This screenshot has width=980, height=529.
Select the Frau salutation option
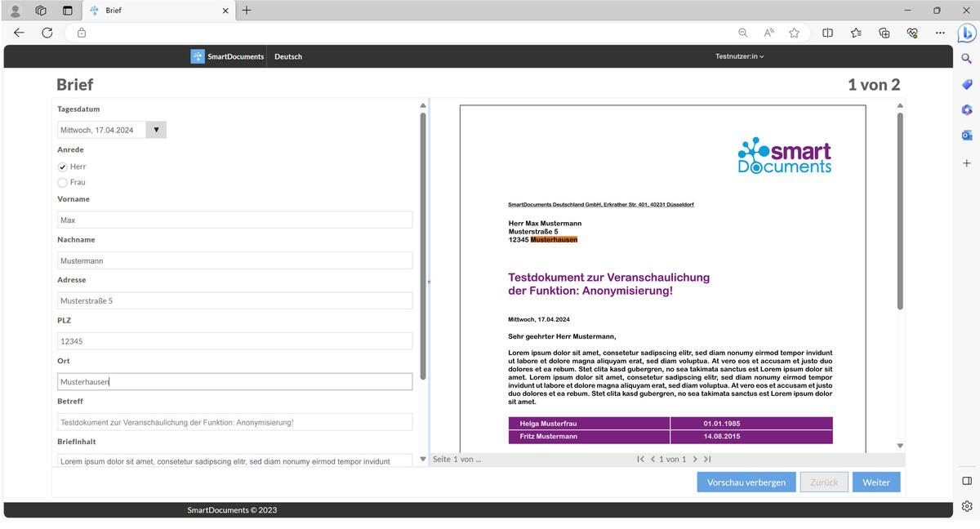click(62, 182)
